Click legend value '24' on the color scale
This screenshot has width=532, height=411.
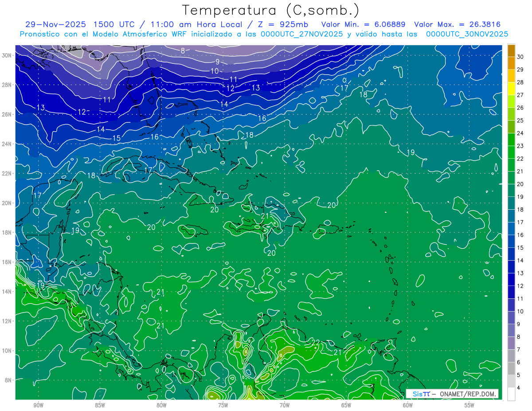point(520,133)
